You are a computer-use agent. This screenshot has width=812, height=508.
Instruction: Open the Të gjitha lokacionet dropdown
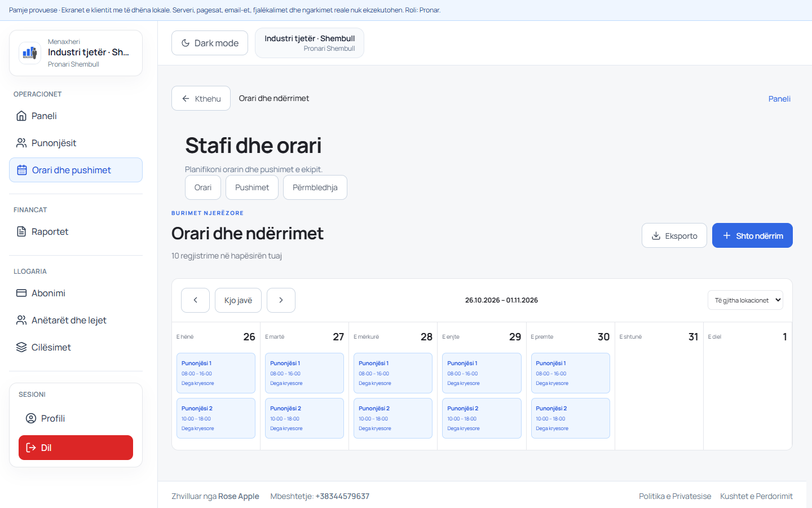click(x=745, y=300)
